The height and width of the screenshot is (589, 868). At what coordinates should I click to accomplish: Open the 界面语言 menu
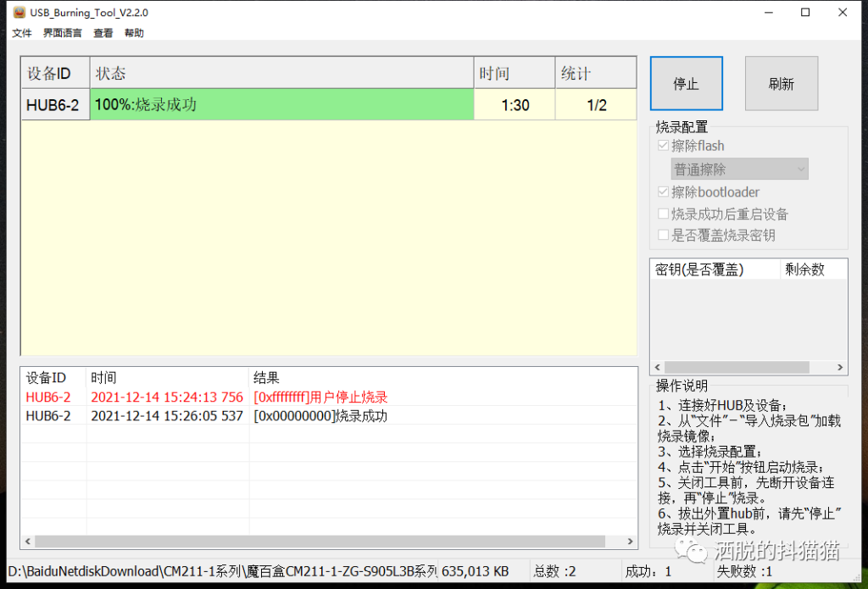tap(63, 33)
